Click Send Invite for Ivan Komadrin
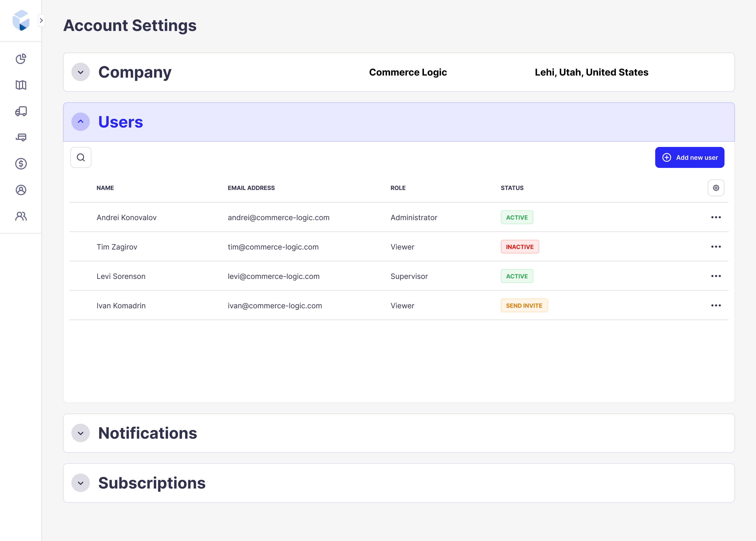756x541 pixels. pos(524,305)
